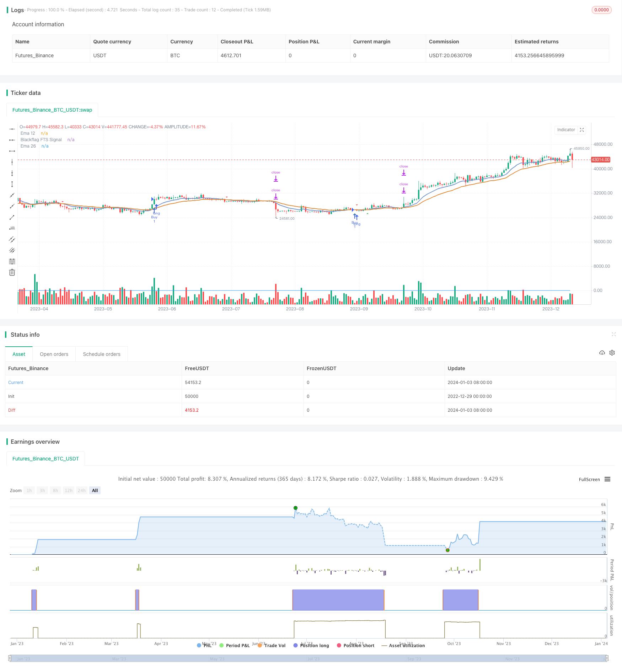Viewport: 622px width, 672px height.
Task: Toggle the Asset utilization series in legend
Action: (x=403, y=645)
